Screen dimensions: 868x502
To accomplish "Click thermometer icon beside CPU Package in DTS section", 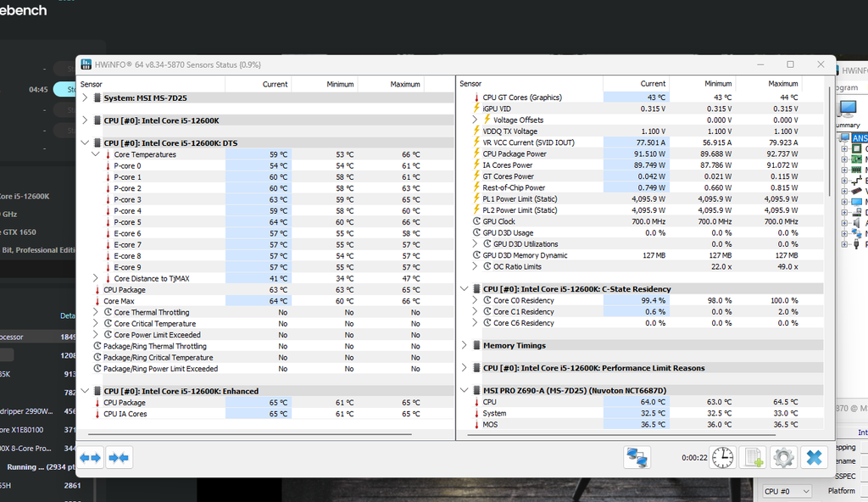I will pyautogui.click(x=97, y=290).
